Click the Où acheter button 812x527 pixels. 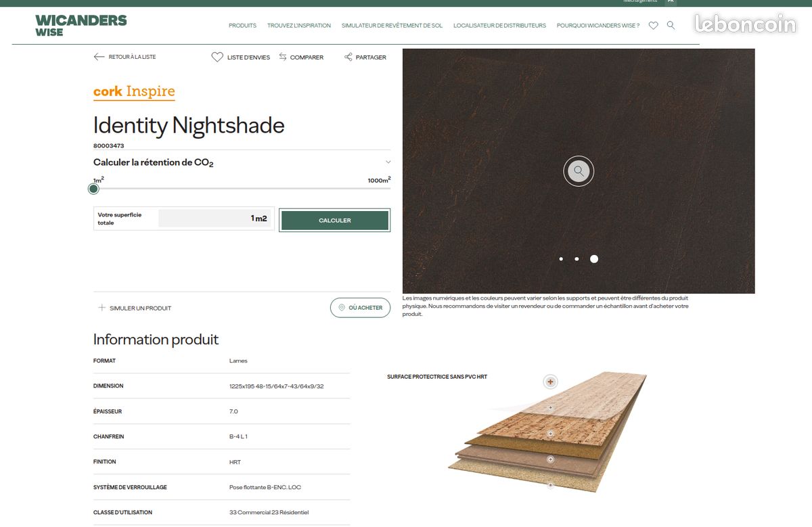pos(361,308)
